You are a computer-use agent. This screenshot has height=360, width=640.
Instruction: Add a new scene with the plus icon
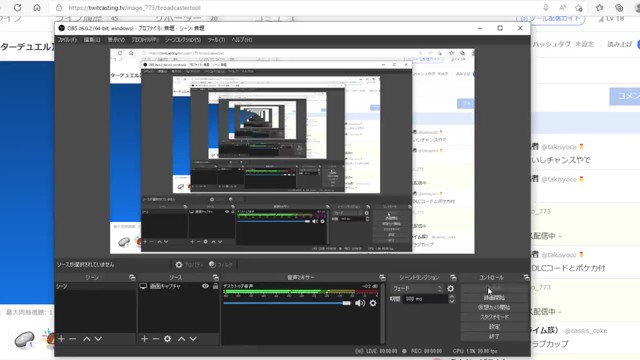point(61,339)
